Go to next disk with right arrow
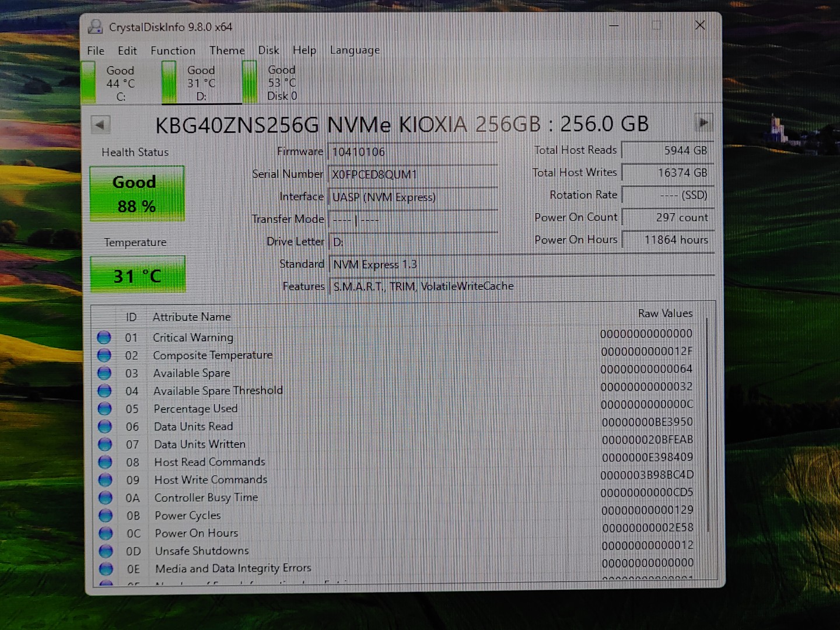 [703, 123]
